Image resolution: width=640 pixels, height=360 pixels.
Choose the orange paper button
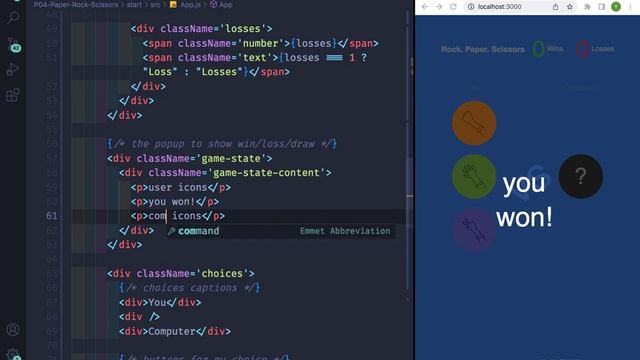point(474,123)
